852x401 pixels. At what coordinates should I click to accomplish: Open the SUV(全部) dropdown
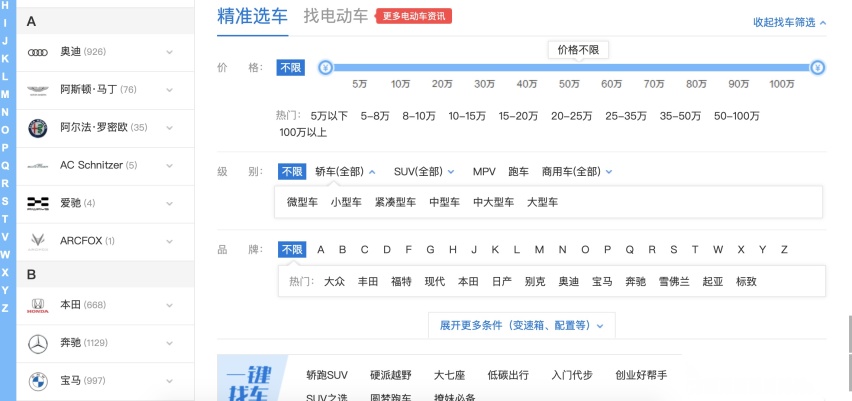(x=424, y=172)
